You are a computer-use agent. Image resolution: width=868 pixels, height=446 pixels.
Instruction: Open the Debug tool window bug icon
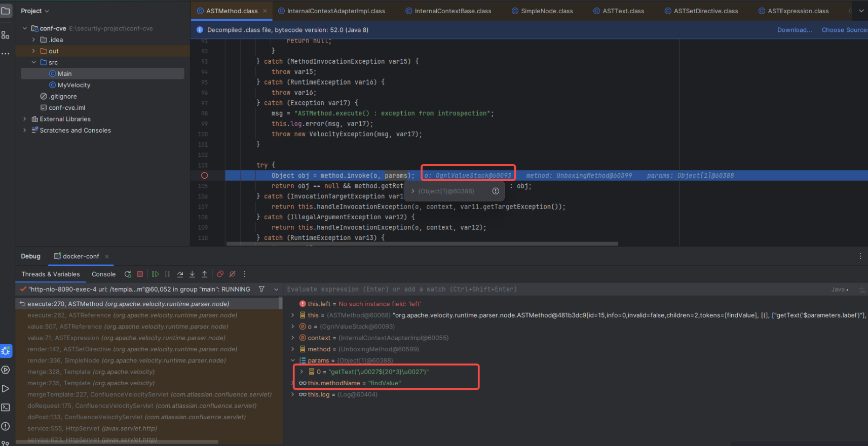click(x=6, y=351)
